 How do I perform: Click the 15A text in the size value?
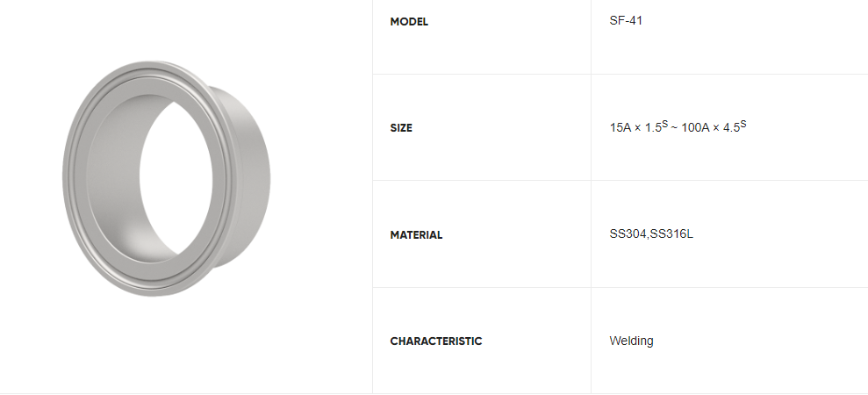[619, 128]
